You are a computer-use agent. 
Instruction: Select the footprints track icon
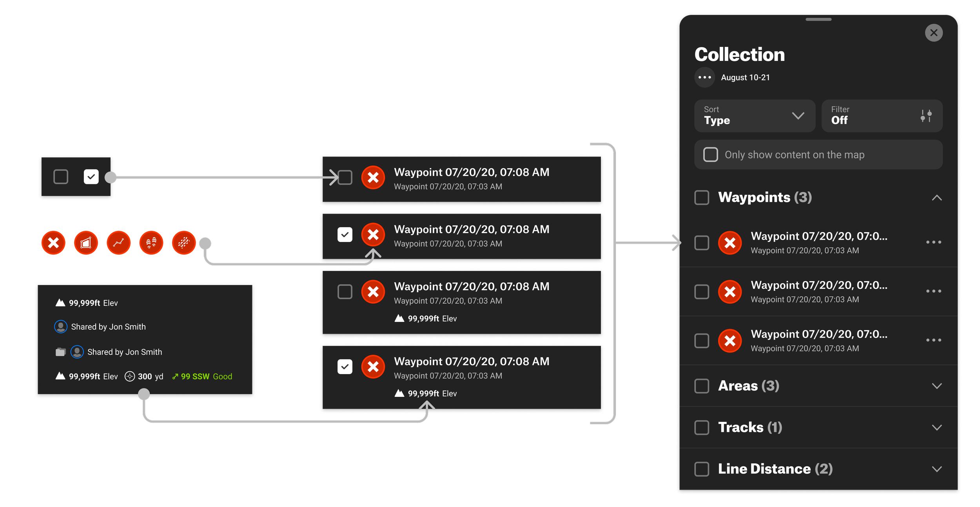[x=151, y=243]
